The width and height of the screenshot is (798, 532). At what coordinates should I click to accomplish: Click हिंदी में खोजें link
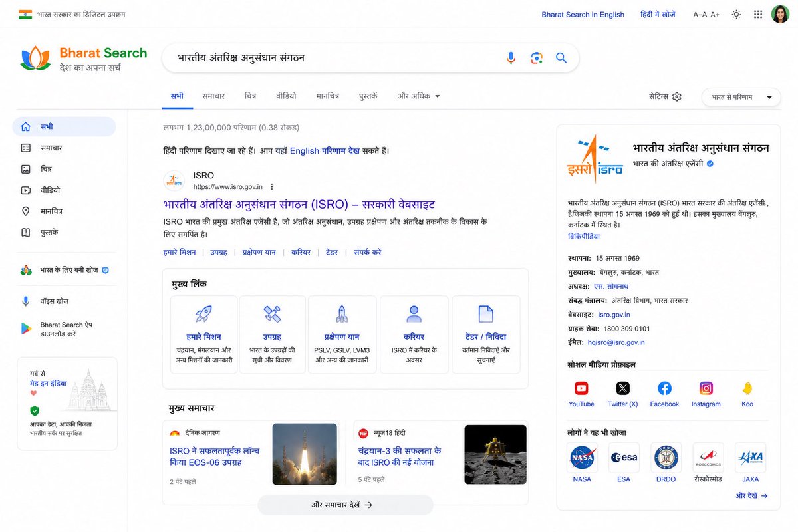click(x=658, y=14)
